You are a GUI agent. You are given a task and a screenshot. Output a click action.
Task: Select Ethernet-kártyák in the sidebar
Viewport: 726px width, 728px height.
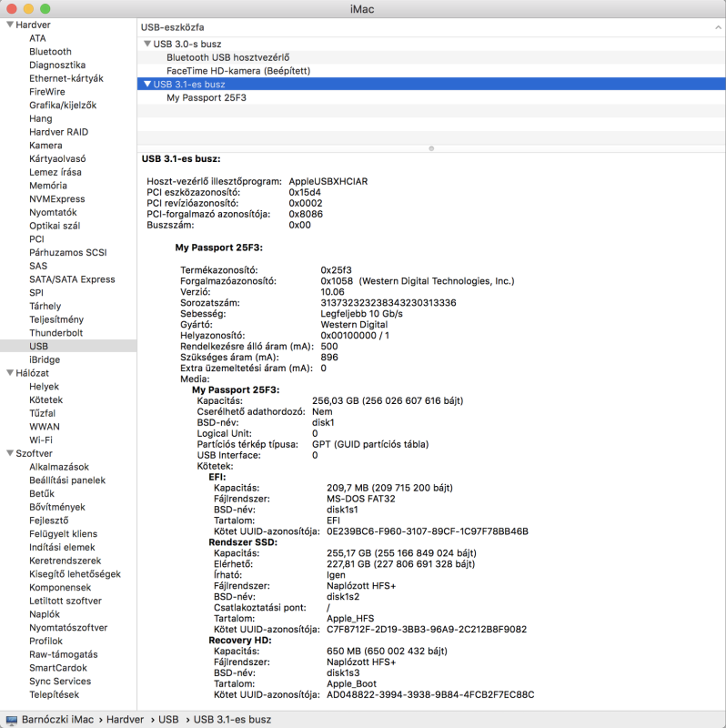66,78
